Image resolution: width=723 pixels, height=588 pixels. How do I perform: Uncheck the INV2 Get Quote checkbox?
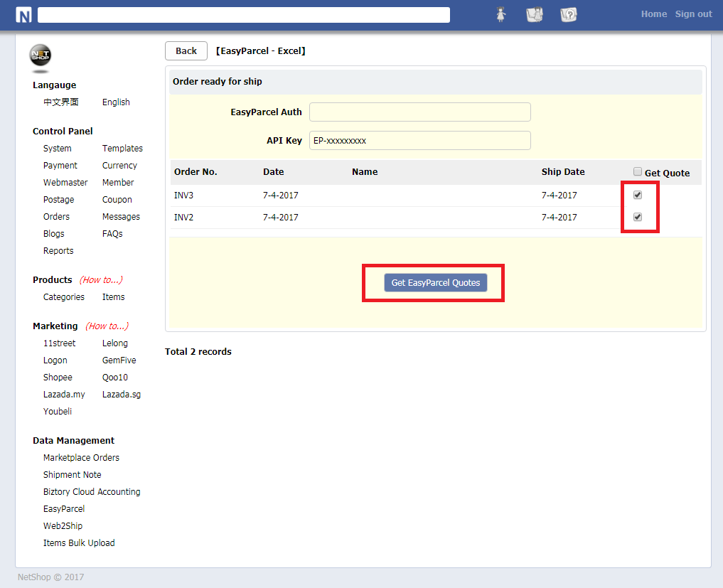(x=638, y=217)
